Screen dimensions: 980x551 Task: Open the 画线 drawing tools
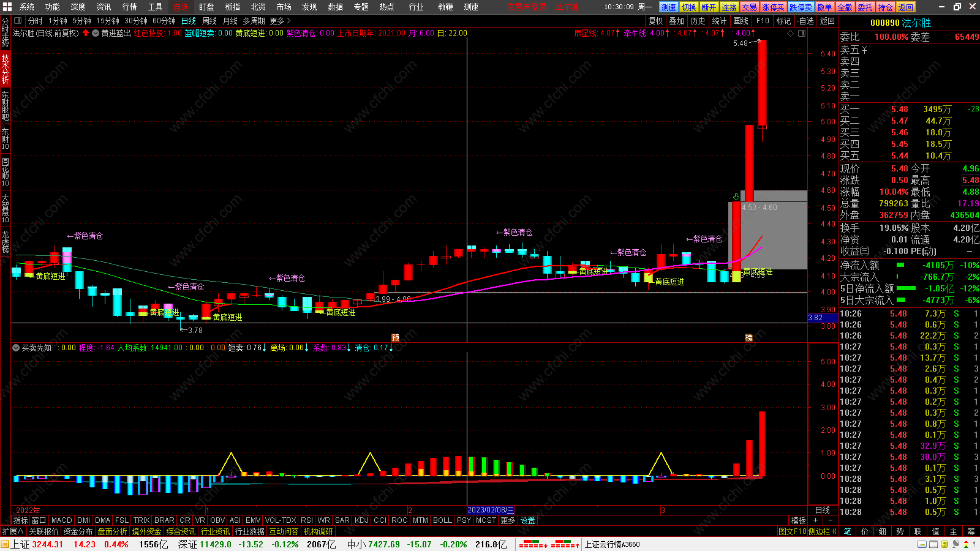coord(741,21)
